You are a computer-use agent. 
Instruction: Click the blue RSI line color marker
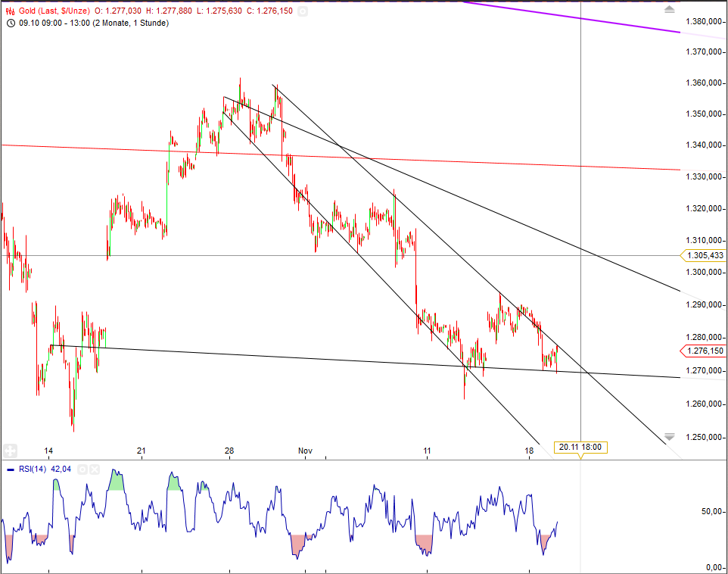tap(10, 469)
